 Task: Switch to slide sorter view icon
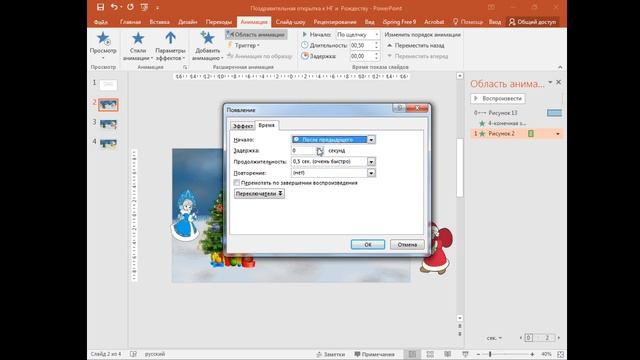tap(430, 354)
